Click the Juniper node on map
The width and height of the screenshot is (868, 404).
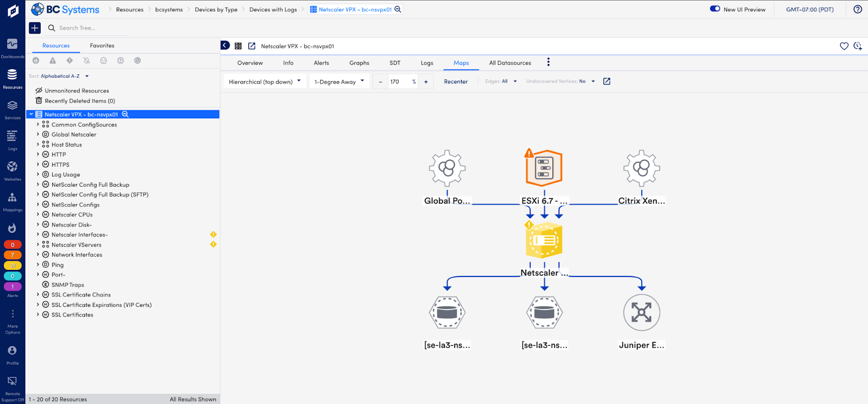(x=641, y=313)
